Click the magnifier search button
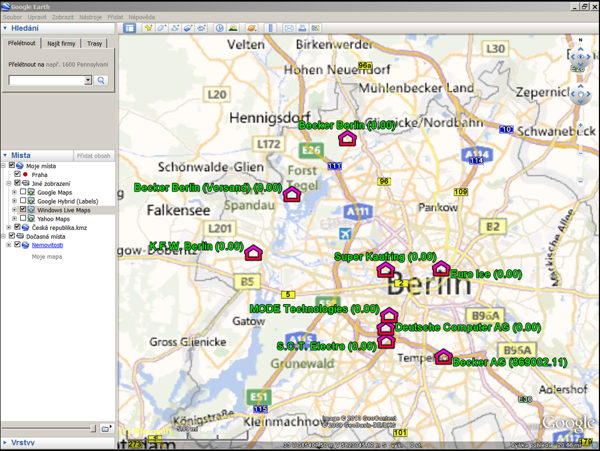 [x=101, y=80]
